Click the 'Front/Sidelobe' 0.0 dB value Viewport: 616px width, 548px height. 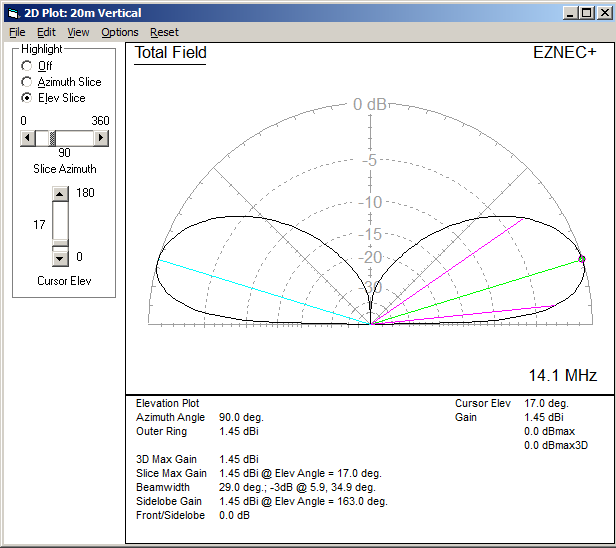234,515
